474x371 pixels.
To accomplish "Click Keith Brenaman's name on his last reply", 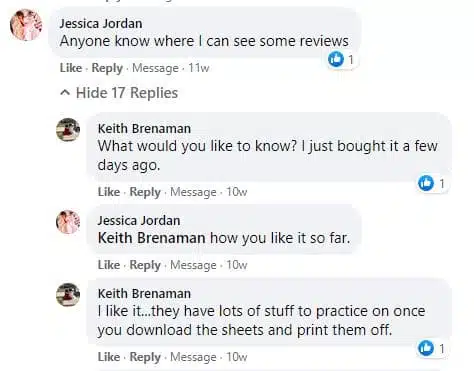I will [x=144, y=294].
